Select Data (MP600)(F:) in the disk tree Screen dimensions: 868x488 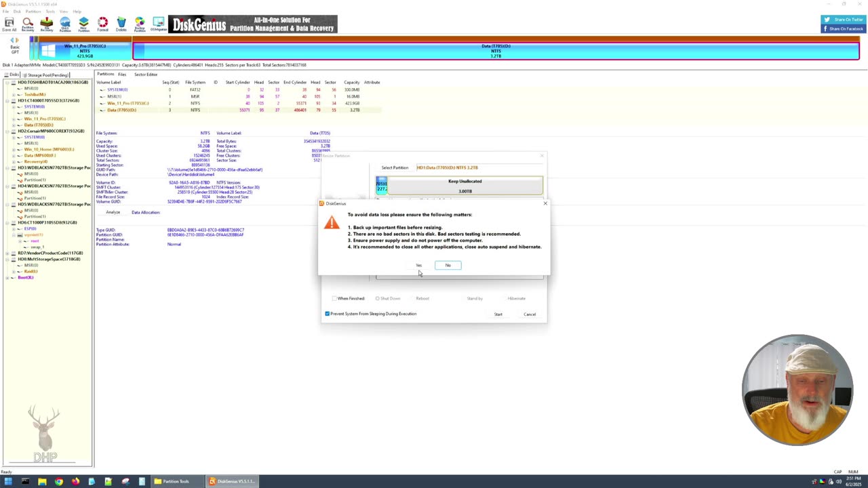click(39, 155)
